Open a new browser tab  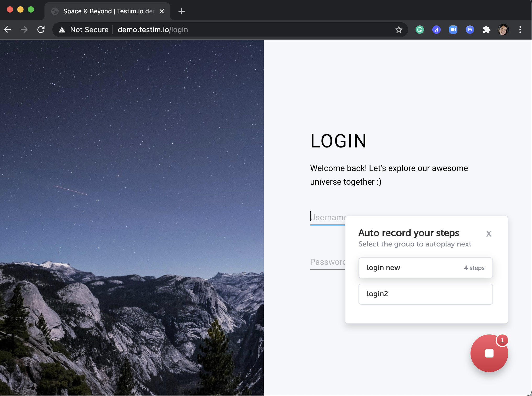click(x=182, y=11)
